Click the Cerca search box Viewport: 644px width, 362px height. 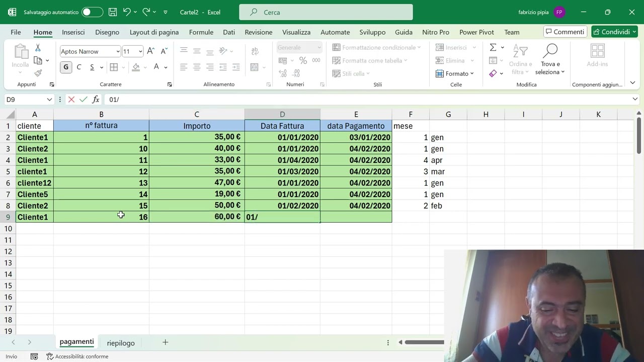point(326,12)
